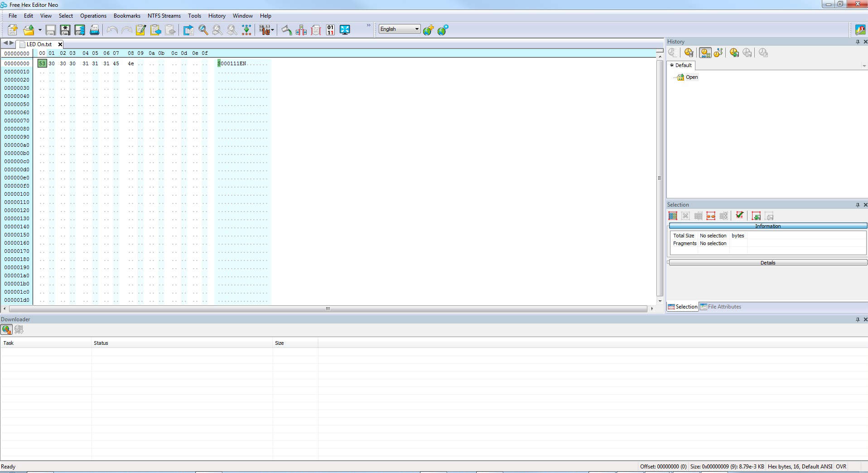Click the binary 01/11 toolbar icon
Viewport: 868px width, 473px height.
tap(330, 30)
